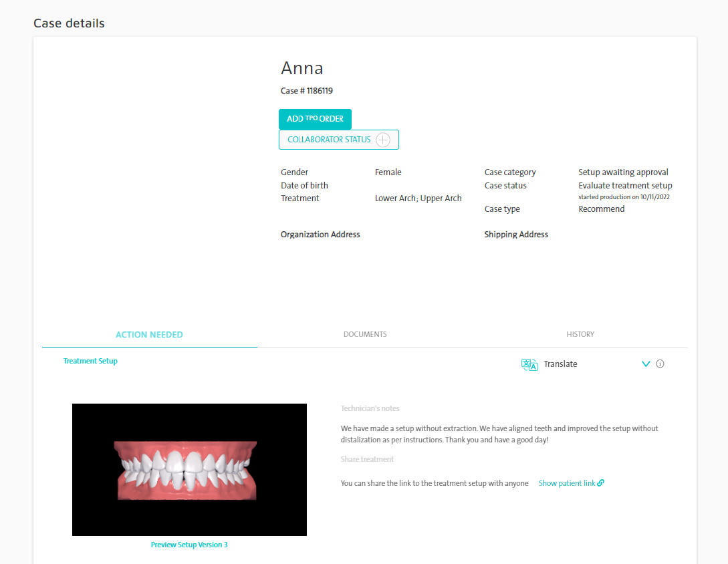Switch to the Documents tab
The width and height of the screenshot is (728, 564).
tap(365, 334)
